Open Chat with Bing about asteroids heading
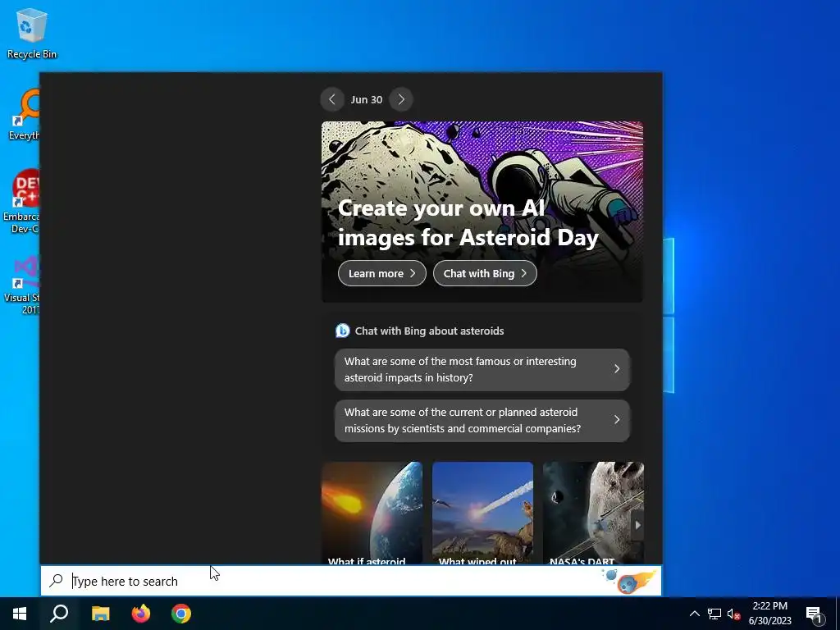This screenshot has width=840, height=630. [x=429, y=331]
